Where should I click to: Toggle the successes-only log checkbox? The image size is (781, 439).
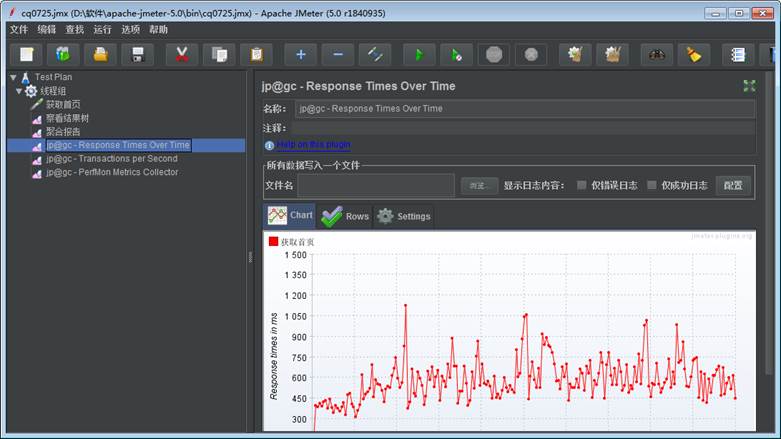651,185
